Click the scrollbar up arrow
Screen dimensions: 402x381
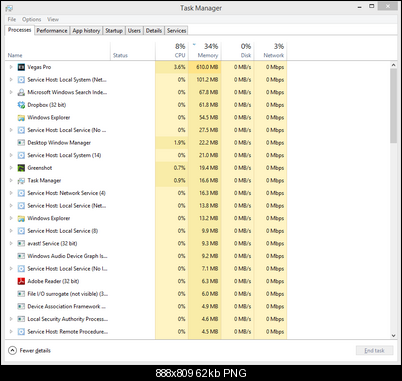click(393, 65)
